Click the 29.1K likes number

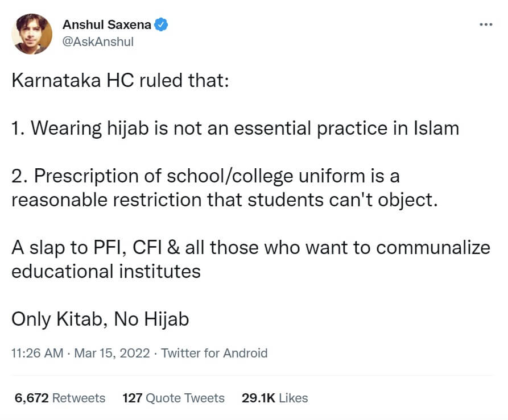pyautogui.click(x=258, y=398)
